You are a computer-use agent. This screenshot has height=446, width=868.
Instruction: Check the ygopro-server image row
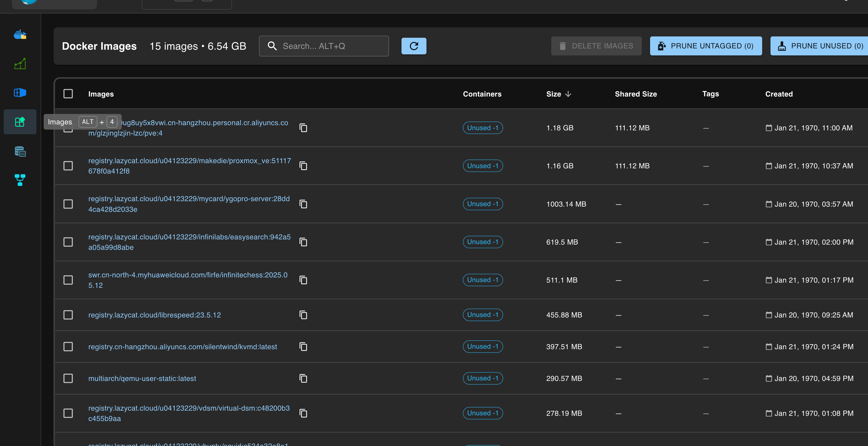coord(68,204)
